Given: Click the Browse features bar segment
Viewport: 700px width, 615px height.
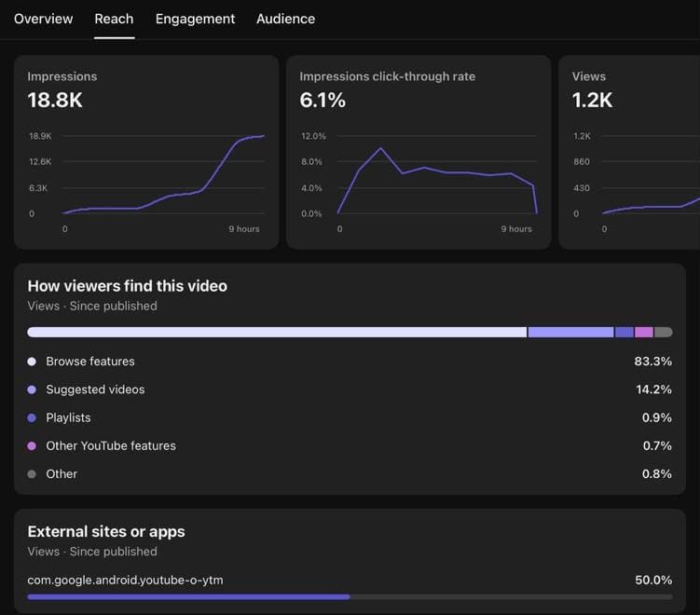Looking at the screenshot, I should point(277,332).
